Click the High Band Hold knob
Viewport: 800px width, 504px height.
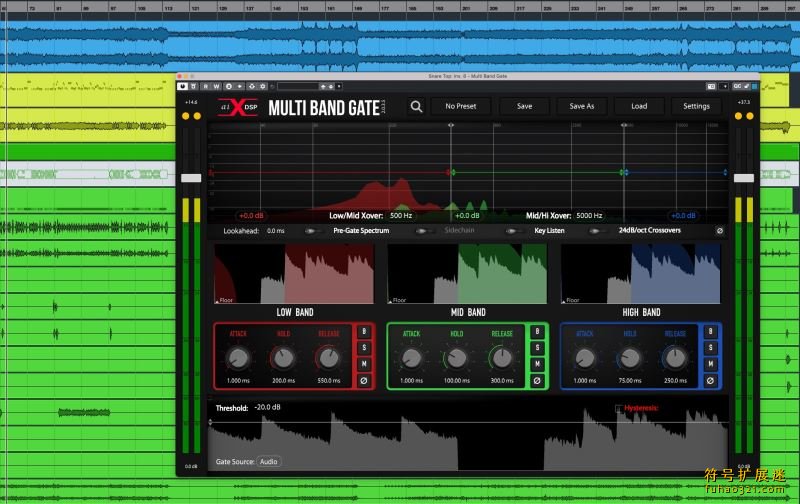tap(630, 358)
